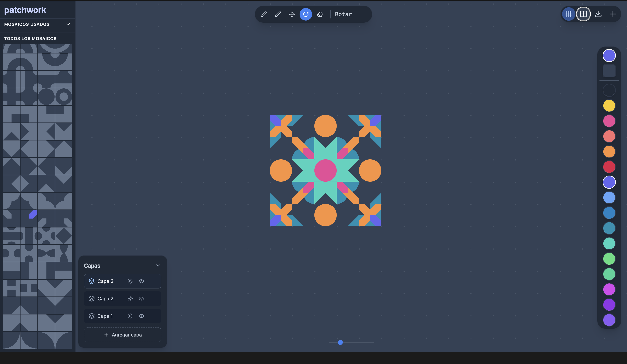This screenshot has height=364, width=627.
Task: Pick the bright green color swatch
Action: 609,259
